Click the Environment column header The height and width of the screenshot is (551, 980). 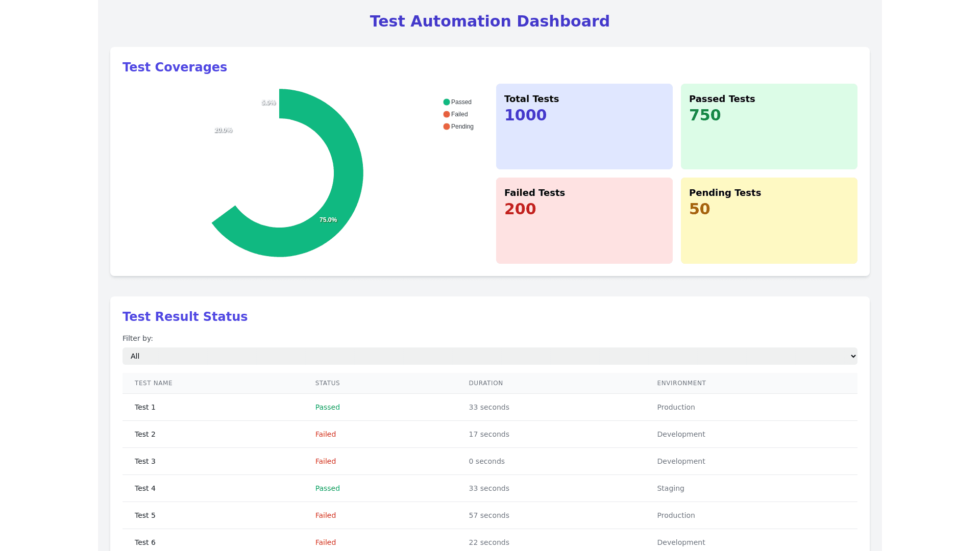pos(681,383)
